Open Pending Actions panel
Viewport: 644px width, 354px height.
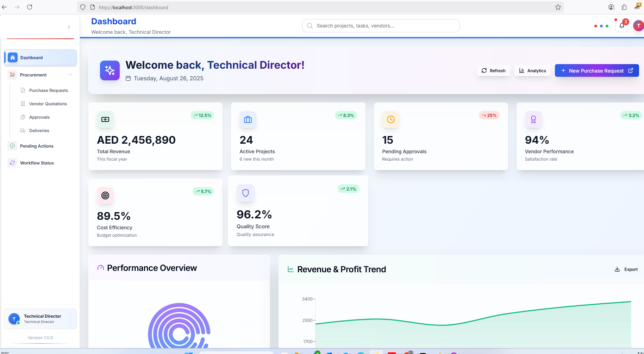point(37,146)
